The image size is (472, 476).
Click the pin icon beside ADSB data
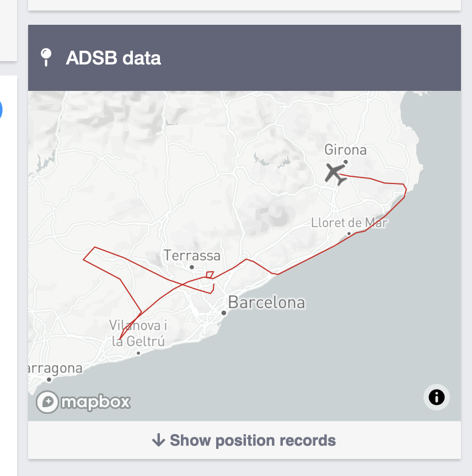tap(47, 57)
